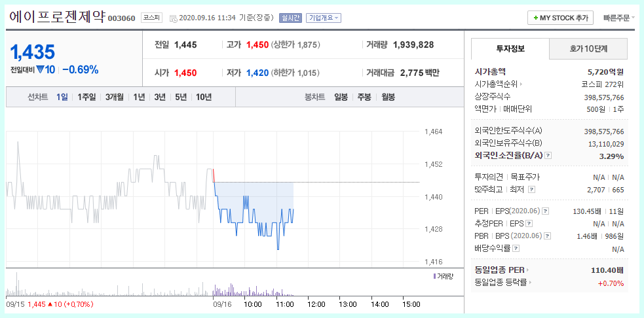This screenshot has width=644, height=318.
Task: Click the help icon next to 배당수익률
Action: [516, 248]
